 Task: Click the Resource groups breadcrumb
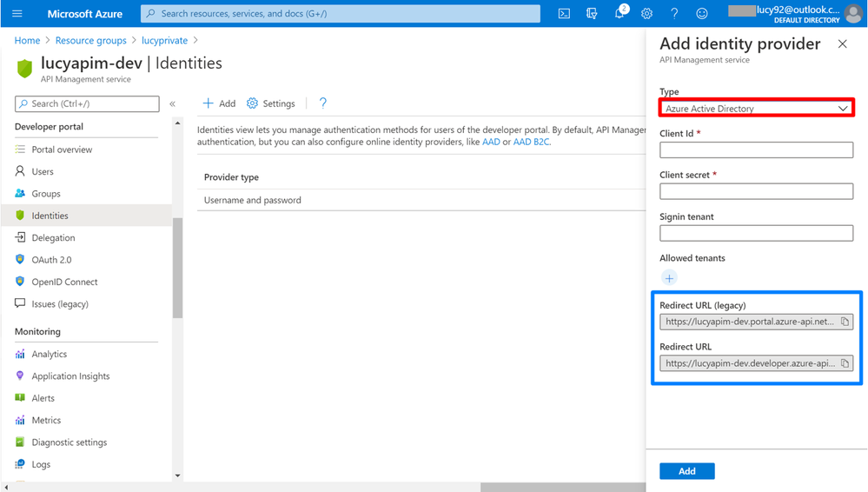(x=90, y=41)
